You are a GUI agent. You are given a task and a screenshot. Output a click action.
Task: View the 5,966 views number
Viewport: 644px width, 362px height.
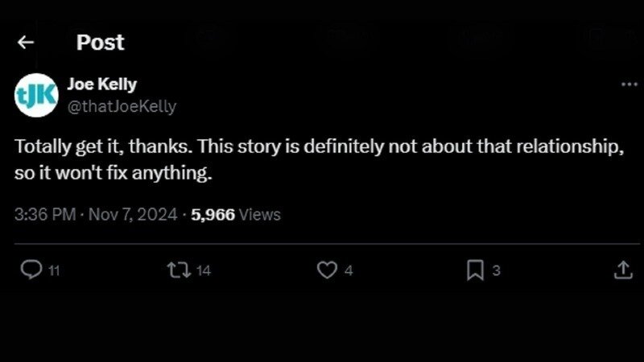(213, 214)
